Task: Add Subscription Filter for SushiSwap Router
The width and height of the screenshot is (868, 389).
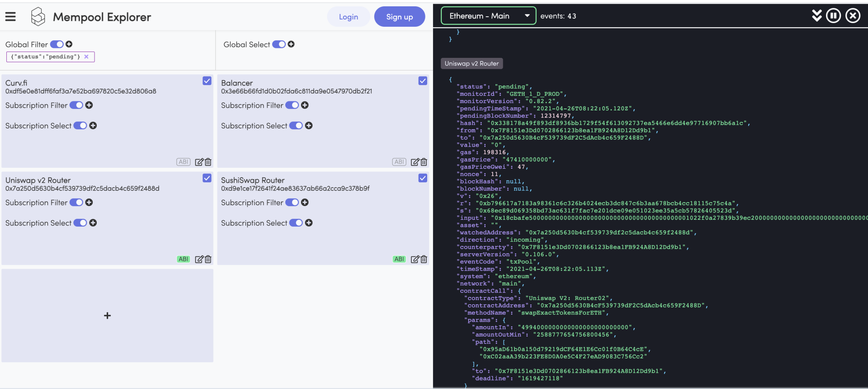Action: (x=305, y=203)
